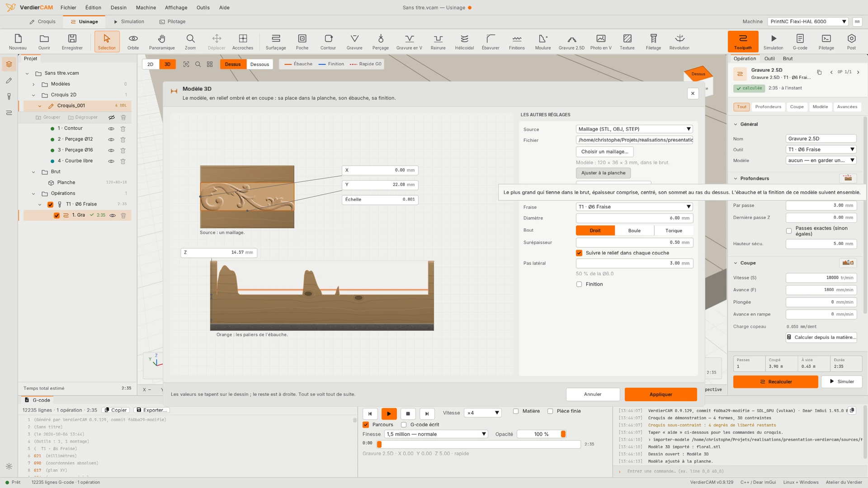Screen dimensions: 868x488
Task: Adjust the Opacité slider handle
Action: pos(563,434)
